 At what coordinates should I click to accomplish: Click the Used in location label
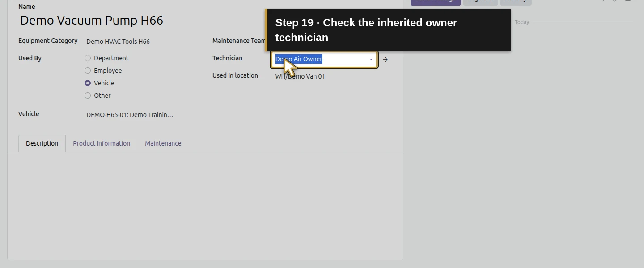coord(235,75)
